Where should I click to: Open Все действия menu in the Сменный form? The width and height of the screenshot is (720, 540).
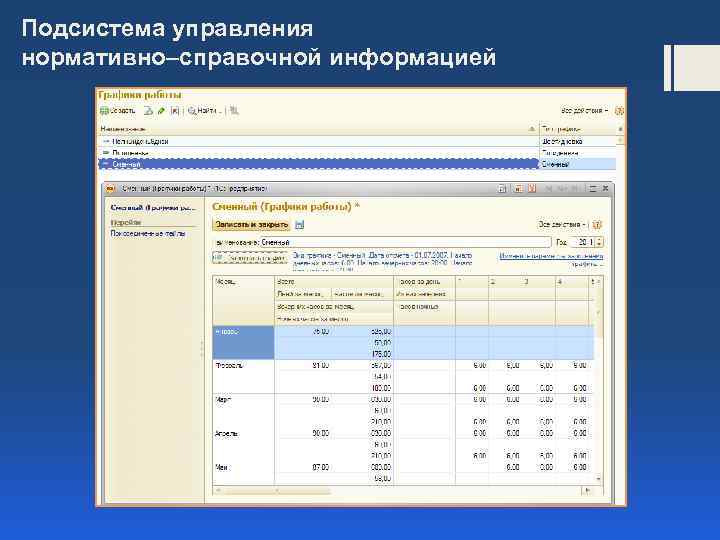coord(562,225)
